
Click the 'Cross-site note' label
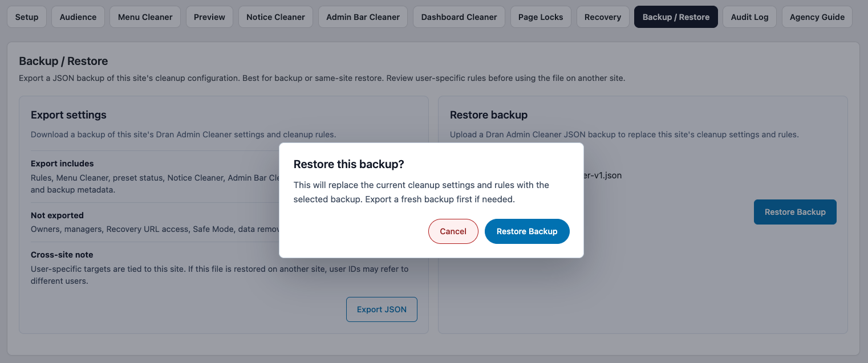pos(62,255)
